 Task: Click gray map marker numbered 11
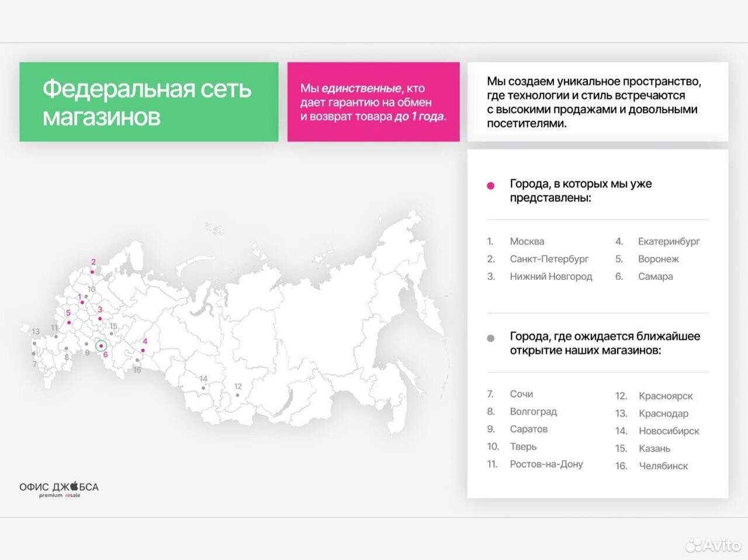(x=56, y=336)
